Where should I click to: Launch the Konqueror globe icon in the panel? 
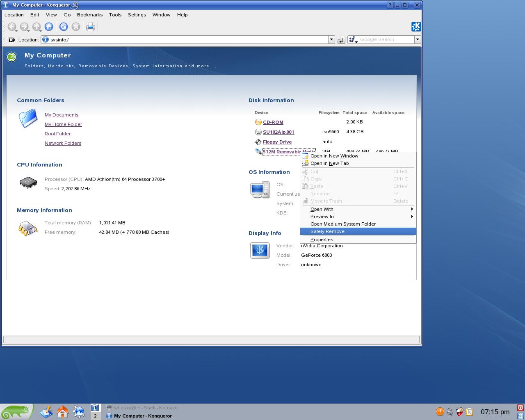click(79, 412)
